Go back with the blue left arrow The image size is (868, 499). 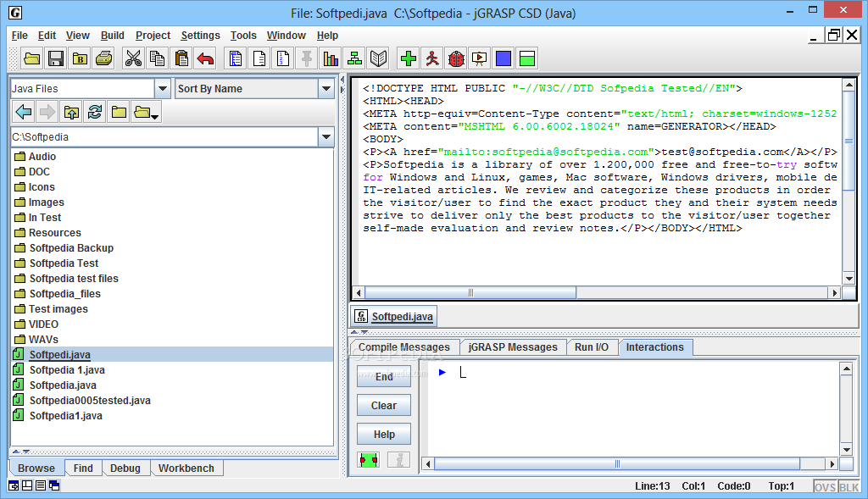tap(24, 113)
